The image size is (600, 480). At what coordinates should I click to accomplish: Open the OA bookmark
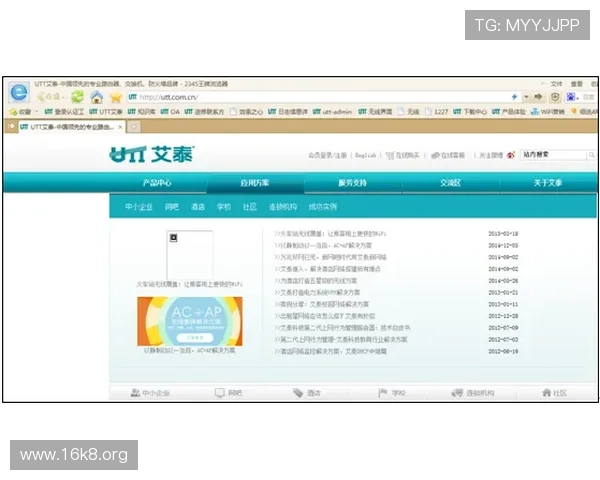coord(170,112)
